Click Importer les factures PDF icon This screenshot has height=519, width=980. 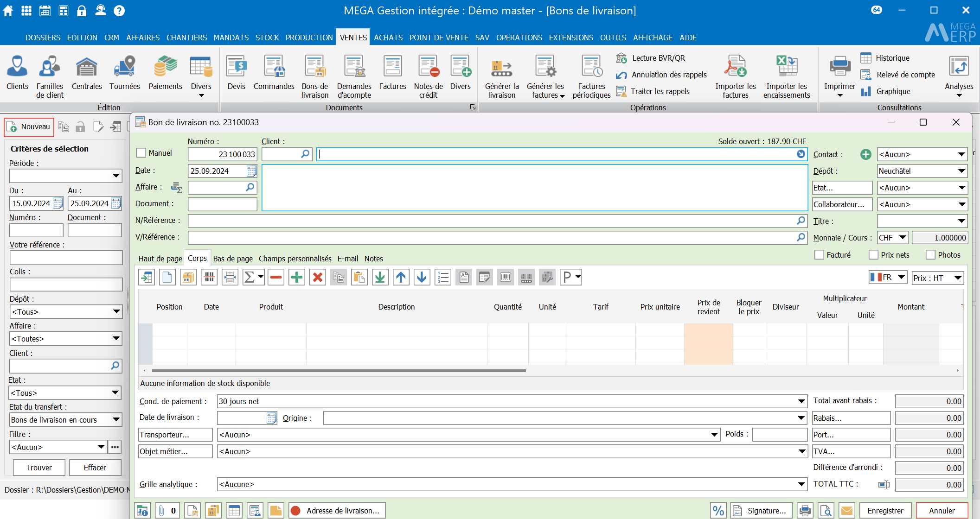736,77
